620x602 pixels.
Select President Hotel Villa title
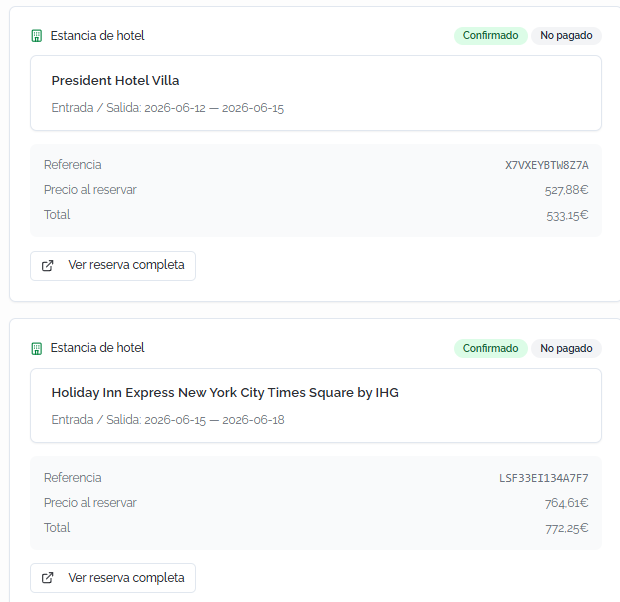115,81
